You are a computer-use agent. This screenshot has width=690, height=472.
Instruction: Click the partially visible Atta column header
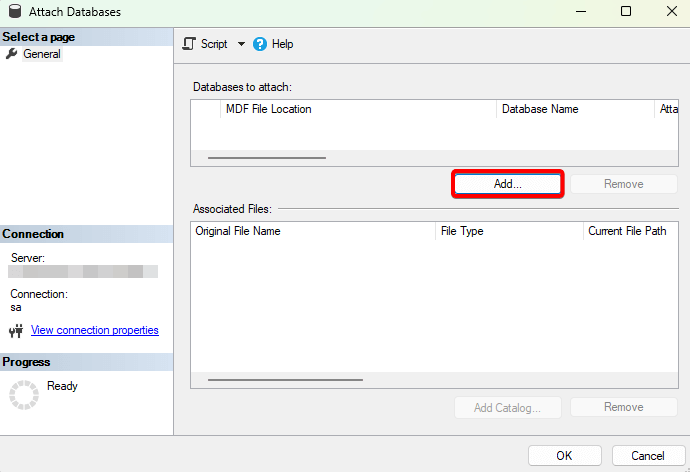coord(667,109)
